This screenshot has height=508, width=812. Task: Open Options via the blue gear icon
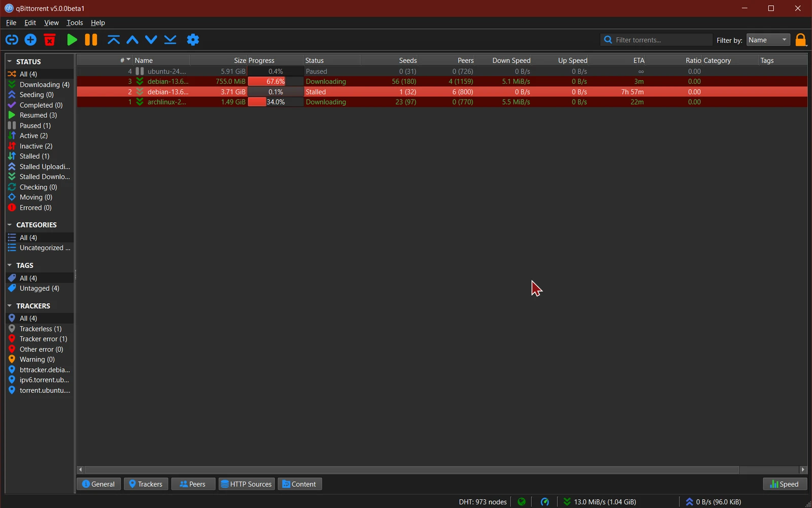[193, 40]
